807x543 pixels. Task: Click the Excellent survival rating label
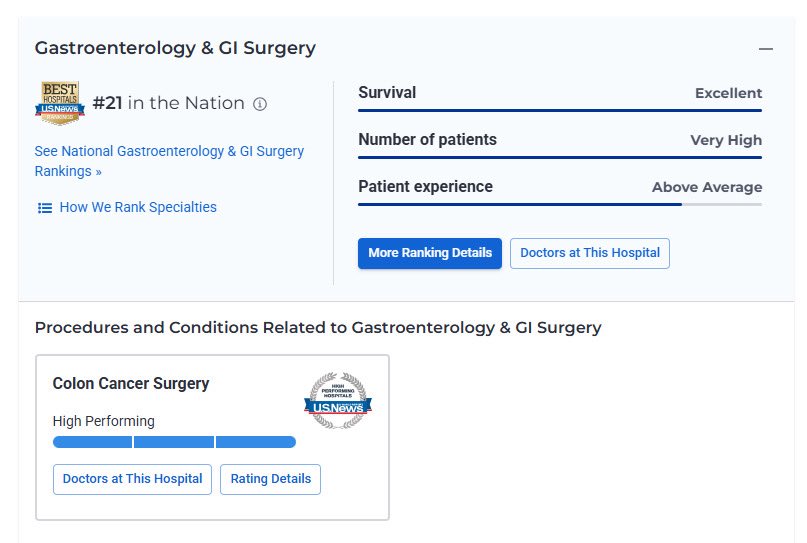point(728,93)
